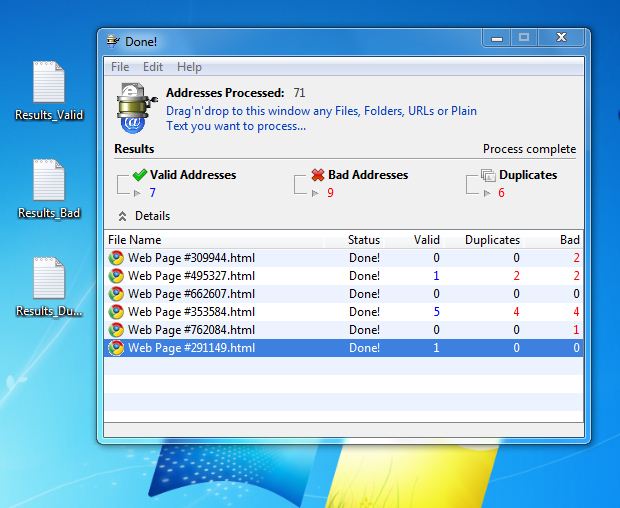Image resolution: width=620 pixels, height=508 pixels.
Task: Click Chrome icon of Web Page #762084.html
Action: pos(116,330)
